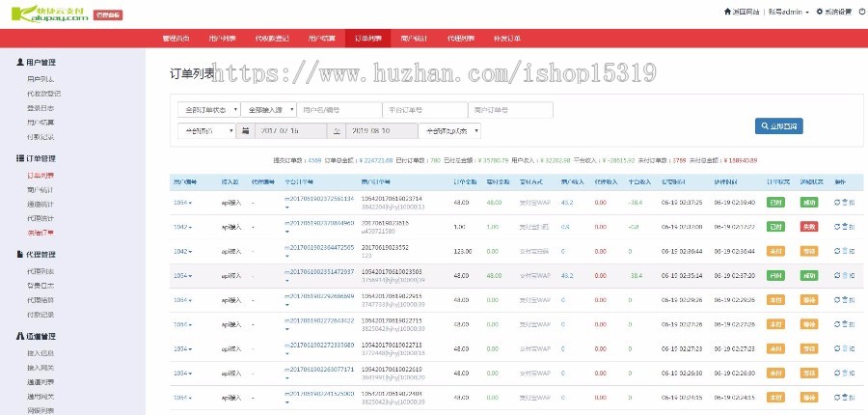Switch to the 管理首页 tab in the red navbar
The height and width of the screenshot is (415, 868).
tap(177, 39)
